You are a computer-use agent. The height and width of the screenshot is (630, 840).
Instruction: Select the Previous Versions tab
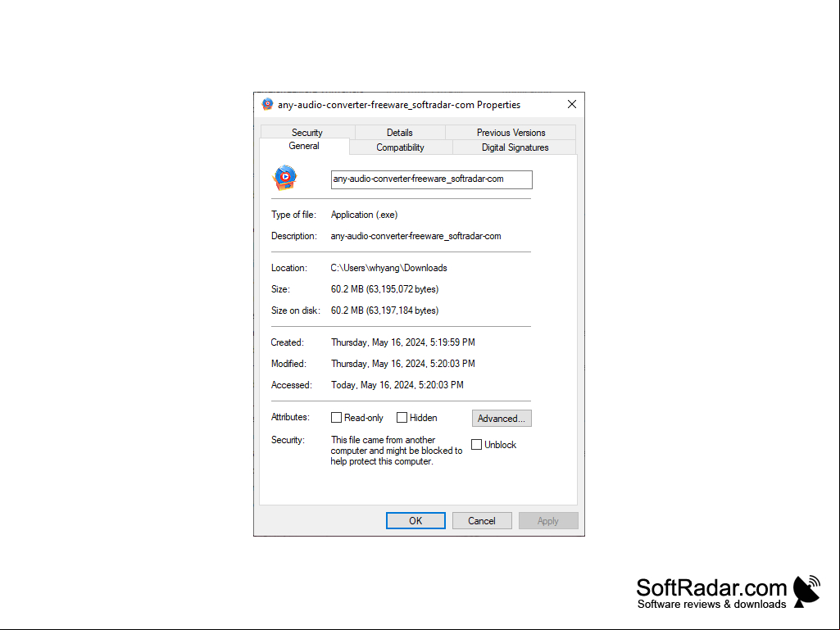(x=511, y=133)
